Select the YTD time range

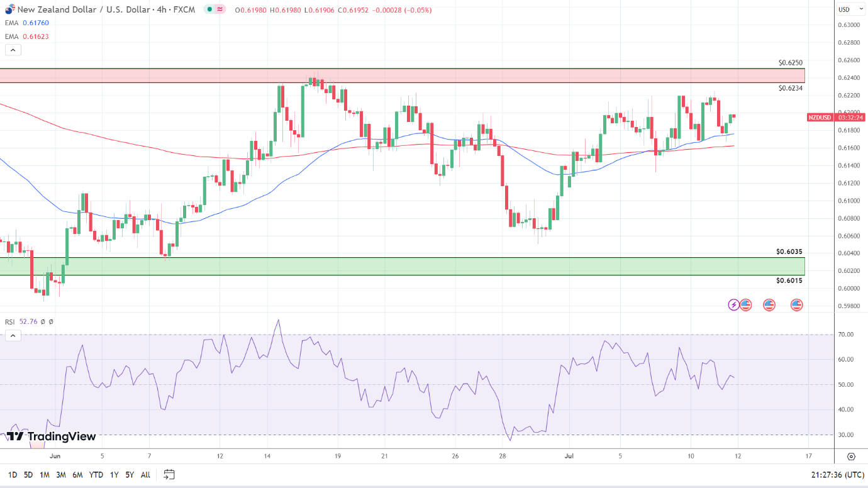coord(96,475)
